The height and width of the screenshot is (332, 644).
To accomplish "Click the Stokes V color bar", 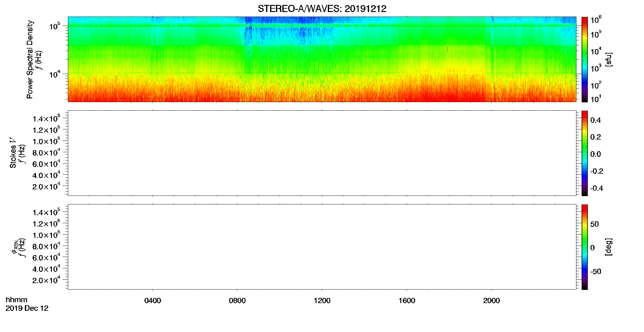I will click(585, 153).
